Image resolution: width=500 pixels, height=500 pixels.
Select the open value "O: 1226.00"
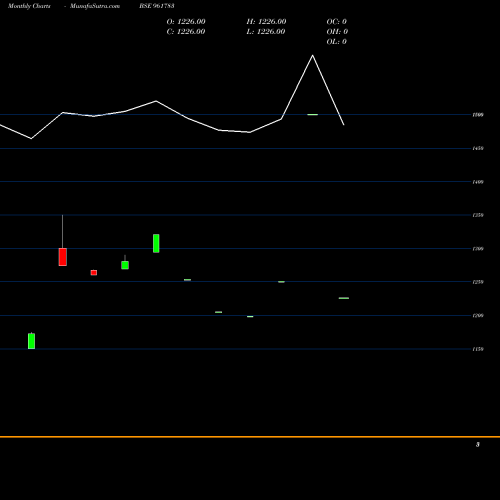[x=186, y=22]
